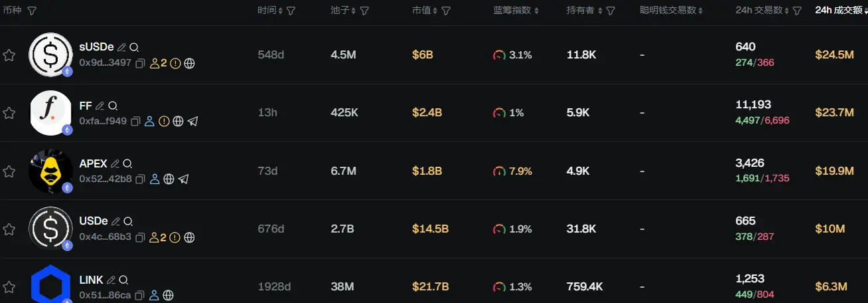Click the warning icon on the FF row
Image resolution: width=868 pixels, height=303 pixels.
pos(164,122)
